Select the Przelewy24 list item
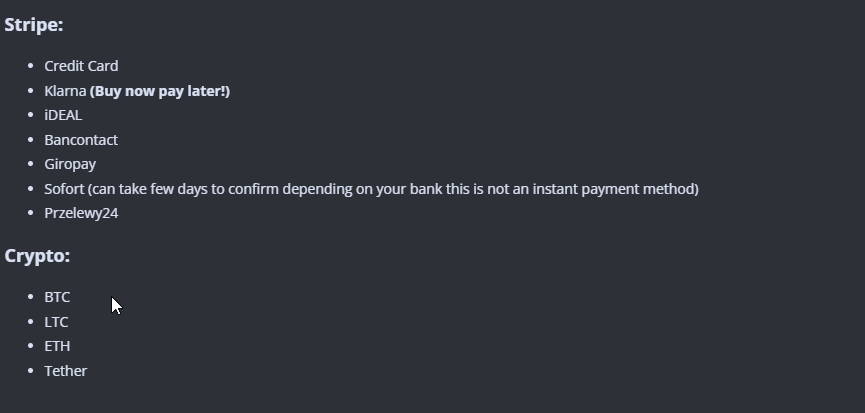The width and height of the screenshot is (865, 413). (x=81, y=213)
